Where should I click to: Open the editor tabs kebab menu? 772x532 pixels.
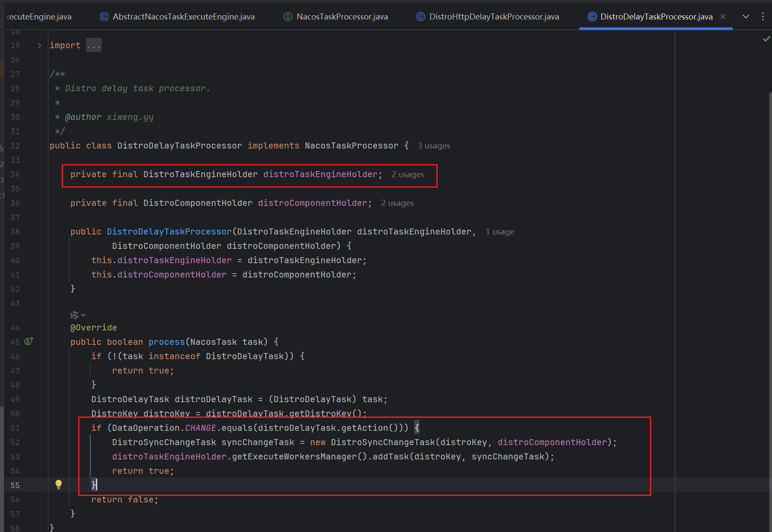tap(763, 17)
